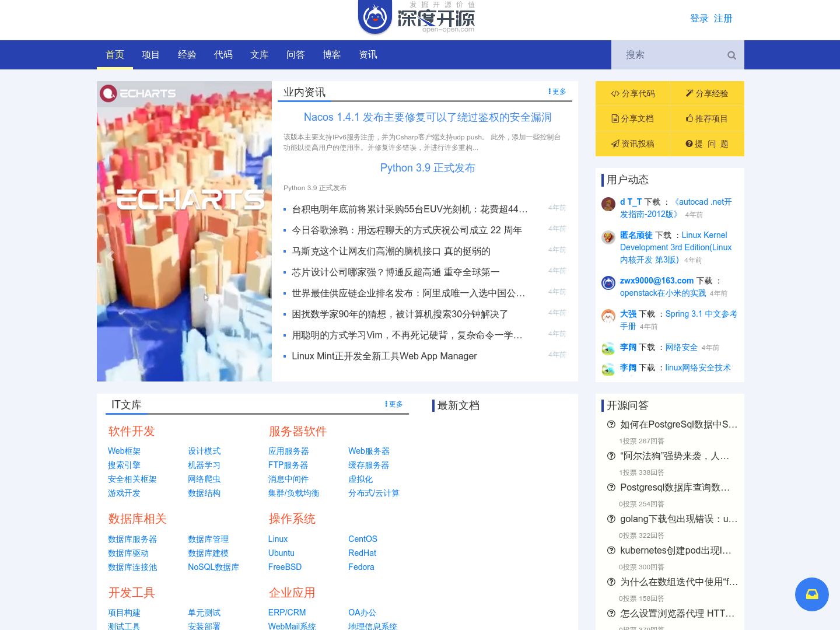Click carousel next arrow

258,256
